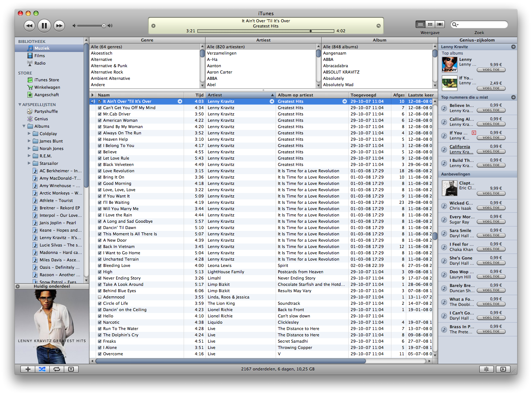Collapse the AFSPEELLIJSTEN section
Screen dimensions: 532x395
click(20, 105)
